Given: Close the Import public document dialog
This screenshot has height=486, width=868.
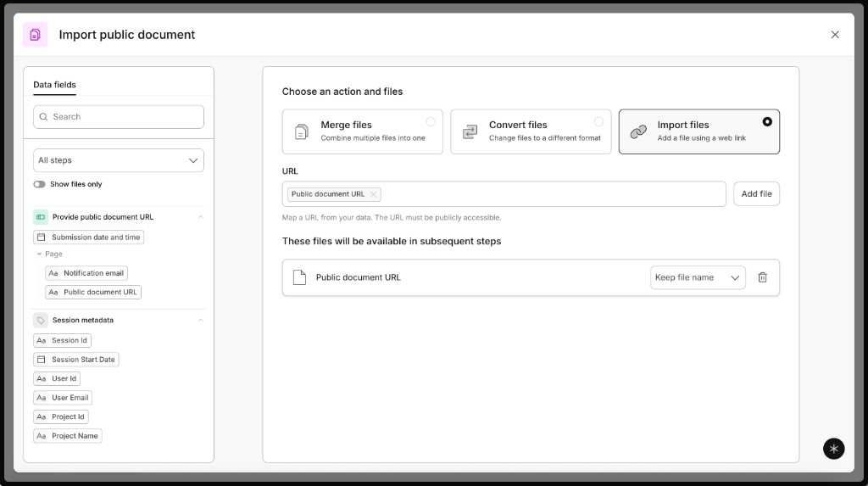Looking at the screenshot, I should [835, 35].
